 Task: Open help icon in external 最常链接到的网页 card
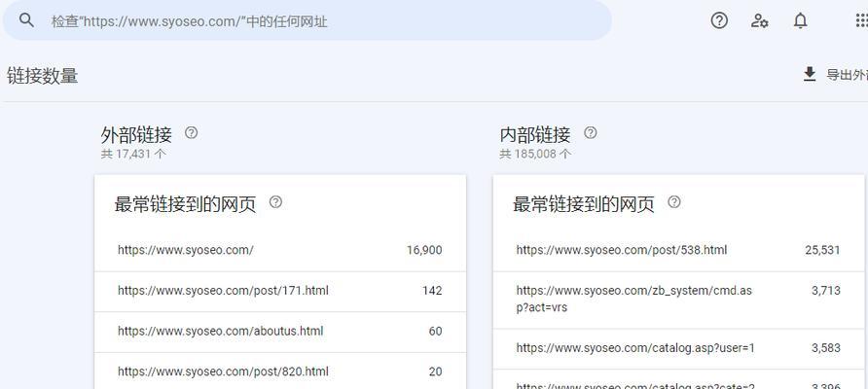(x=275, y=202)
